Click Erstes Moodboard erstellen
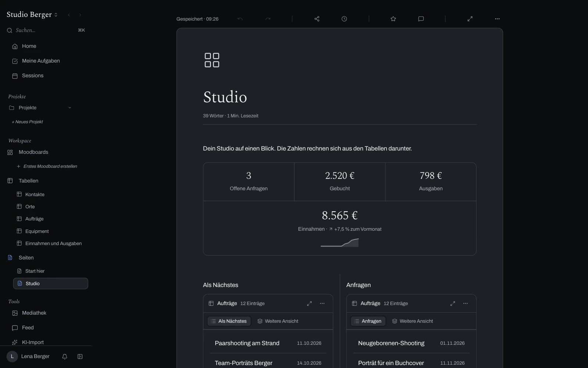The width and height of the screenshot is (588, 368). 47,166
